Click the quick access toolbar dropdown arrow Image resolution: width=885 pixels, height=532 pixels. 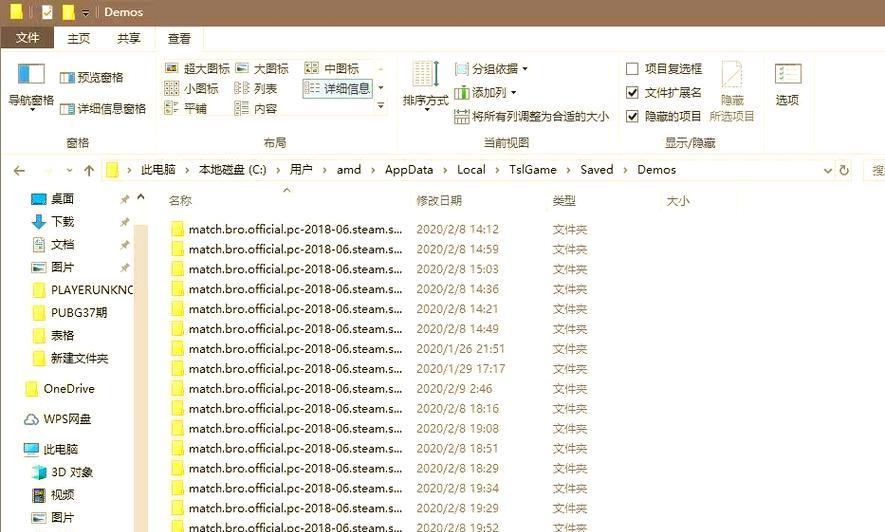[x=86, y=12]
